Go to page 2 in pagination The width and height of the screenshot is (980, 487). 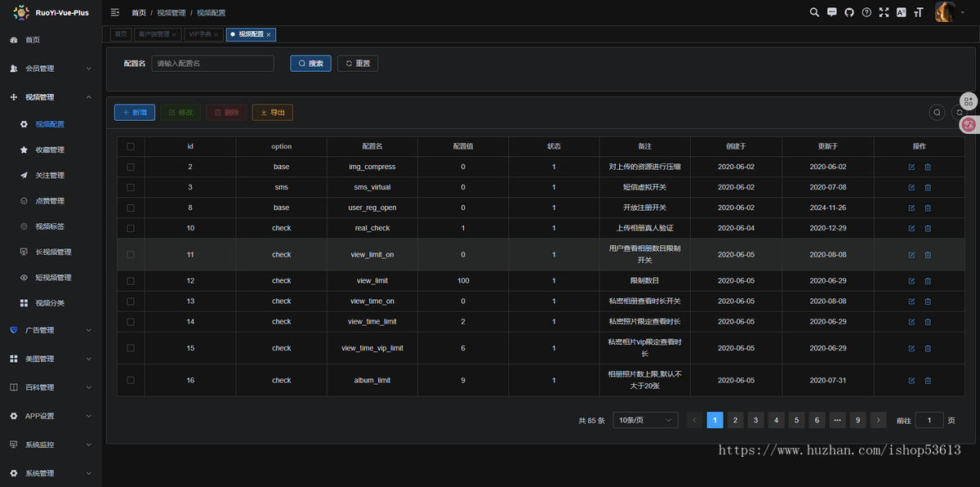(736, 420)
